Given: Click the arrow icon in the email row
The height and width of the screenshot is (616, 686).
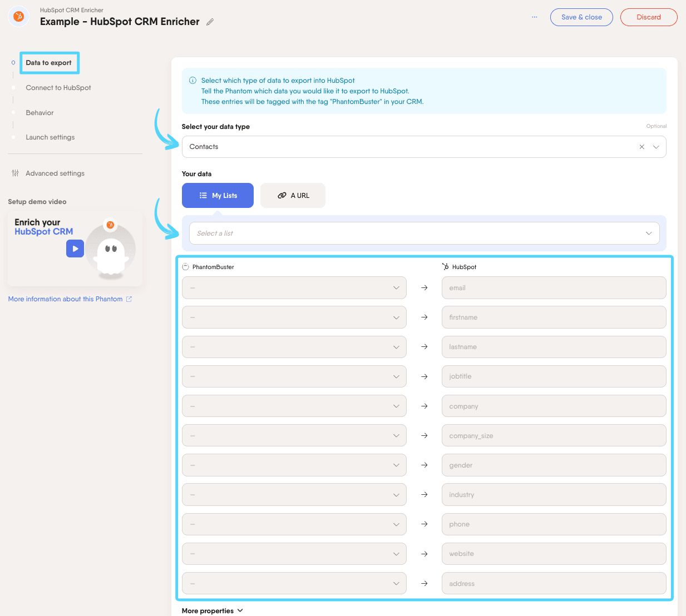Looking at the screenshot, I should coord(424,288).
